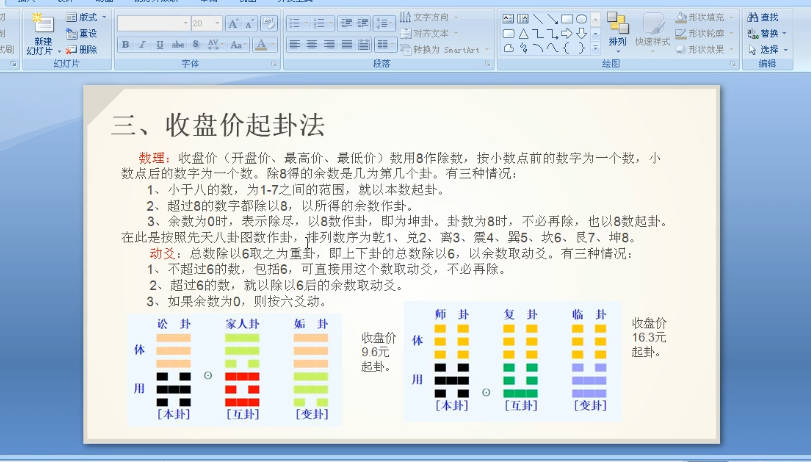Viewport: 811px width, 462px height.
Task: Center-align the paragraph text
Action: [311, 45]
